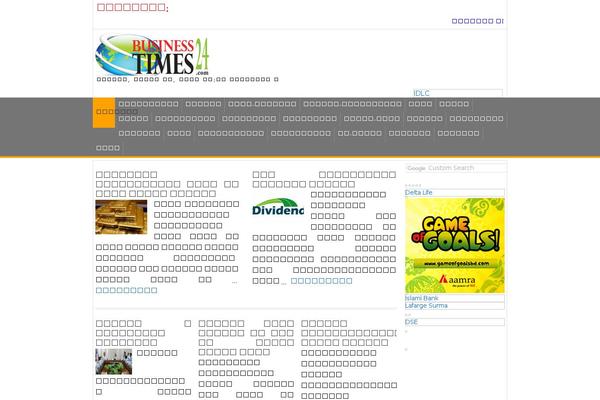Open the headline above the Dividend image
The image size is (600, 400).
(x=324, y=179)
